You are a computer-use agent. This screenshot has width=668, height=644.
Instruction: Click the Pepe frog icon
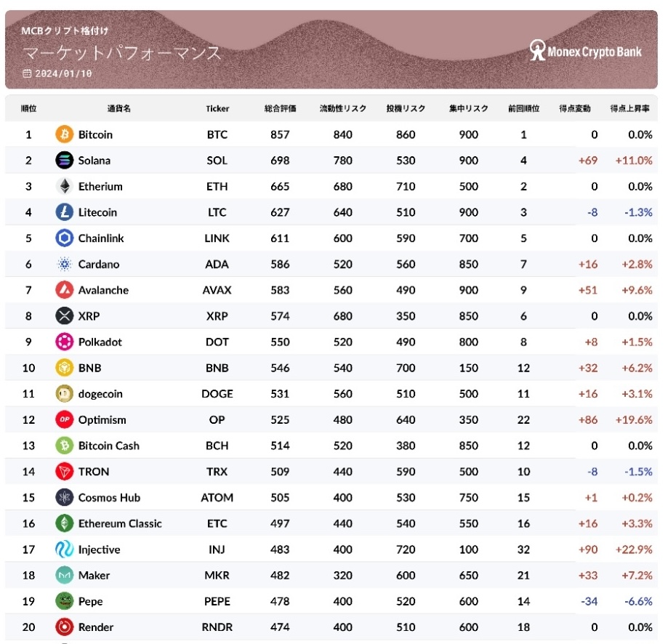(x=65, y=601)
